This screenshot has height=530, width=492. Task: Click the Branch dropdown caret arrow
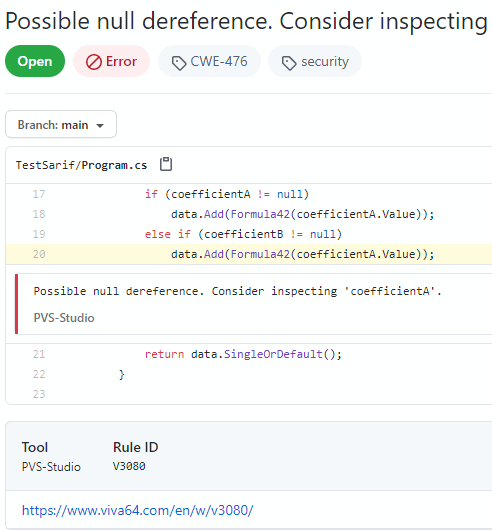(x=100, y=126)
